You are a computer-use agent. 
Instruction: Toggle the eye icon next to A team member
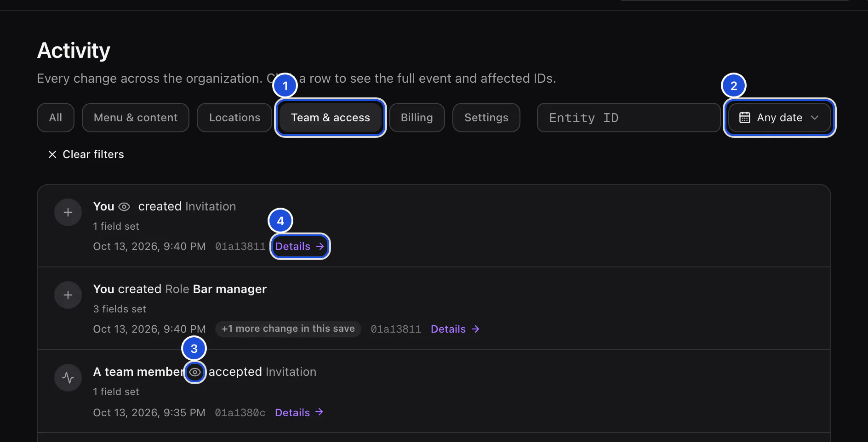click(195, 372)
